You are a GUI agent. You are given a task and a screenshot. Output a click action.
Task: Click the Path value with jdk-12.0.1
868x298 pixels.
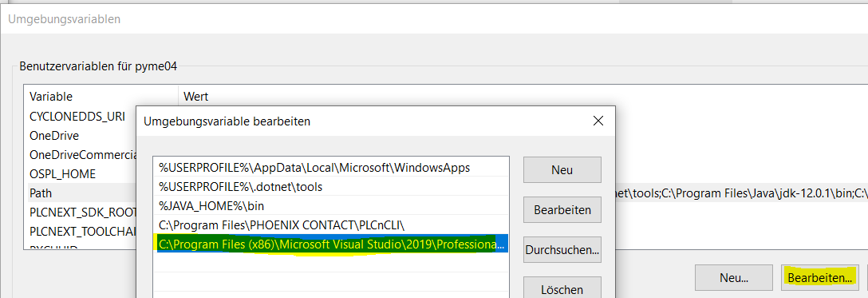[741, 193]
